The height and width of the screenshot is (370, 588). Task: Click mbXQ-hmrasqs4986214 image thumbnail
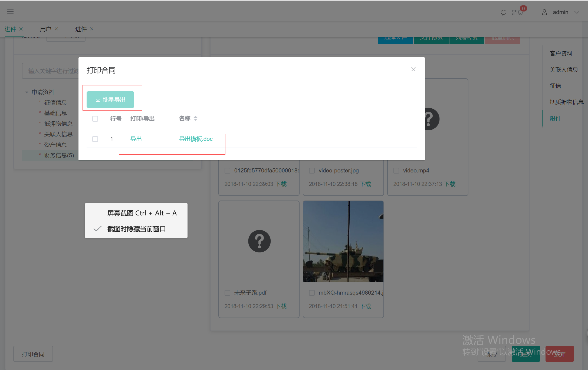[x=343, y=241]
